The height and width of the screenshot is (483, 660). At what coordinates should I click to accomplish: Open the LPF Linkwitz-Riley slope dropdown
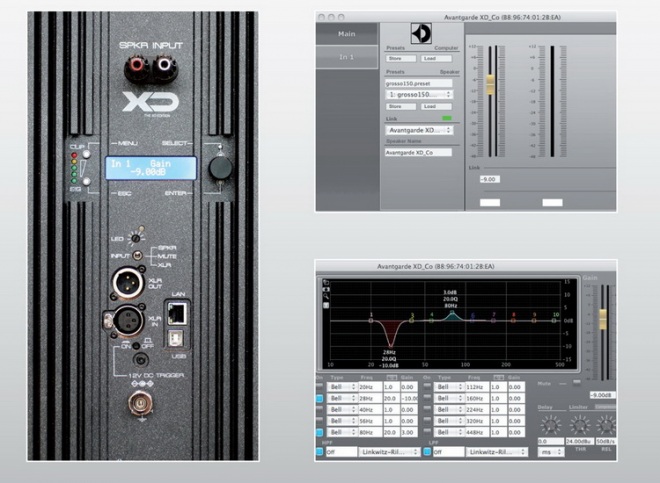click(x=497, y=452)
